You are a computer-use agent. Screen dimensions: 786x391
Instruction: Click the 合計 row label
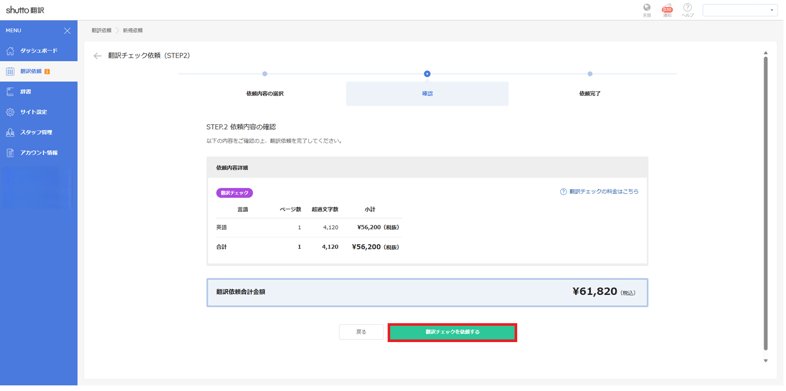pyautogui.click(x=221, y=247)
